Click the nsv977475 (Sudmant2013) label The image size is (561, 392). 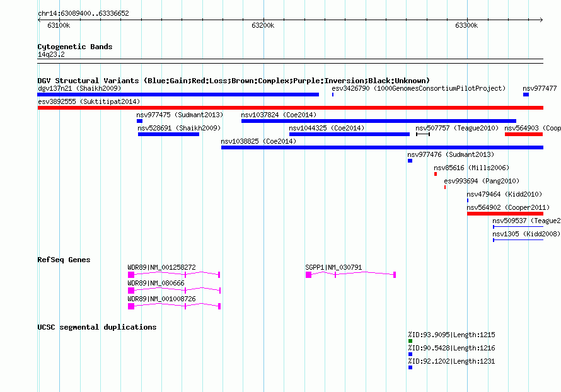(x=180, y=115)
